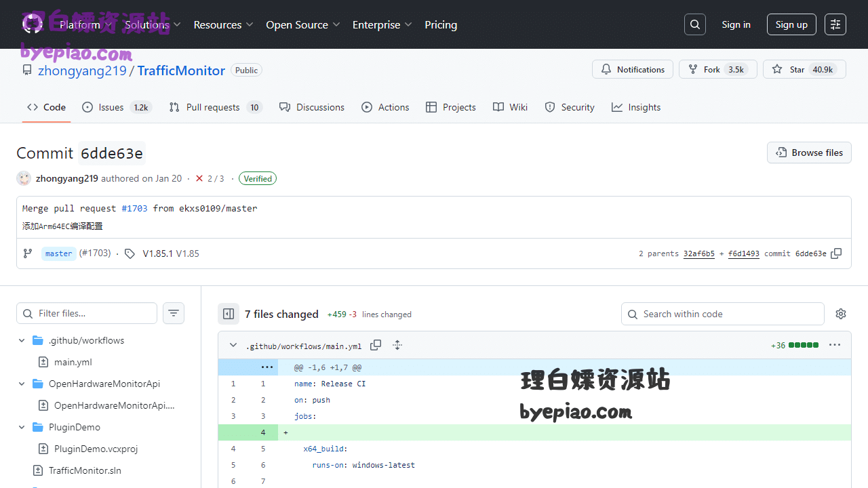Open the Wiki tab
Screen dimensions: 868x488
[510, 107]
